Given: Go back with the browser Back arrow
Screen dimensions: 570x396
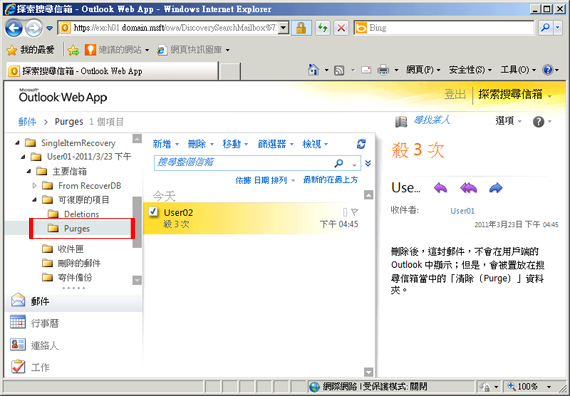Looking at the screenshot, I should 14,28.
